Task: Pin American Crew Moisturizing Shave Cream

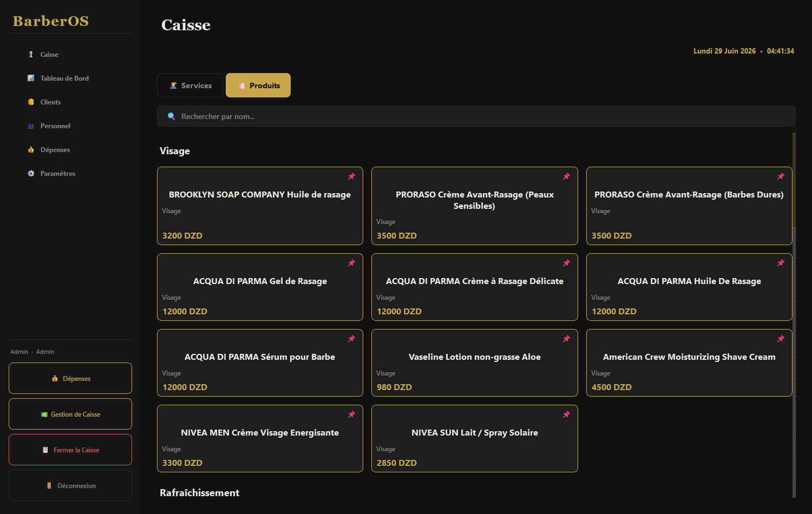Action: click(781, 339)
